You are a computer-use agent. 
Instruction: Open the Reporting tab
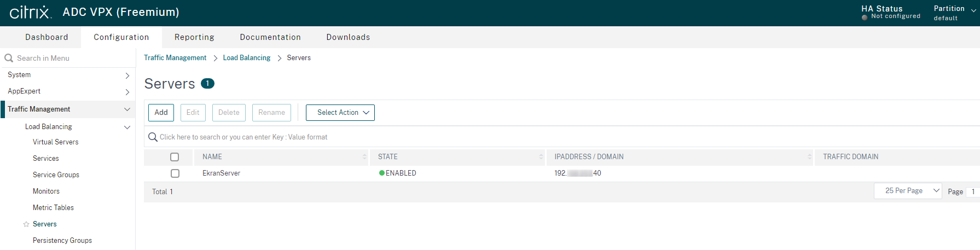[x=194, y=37]
